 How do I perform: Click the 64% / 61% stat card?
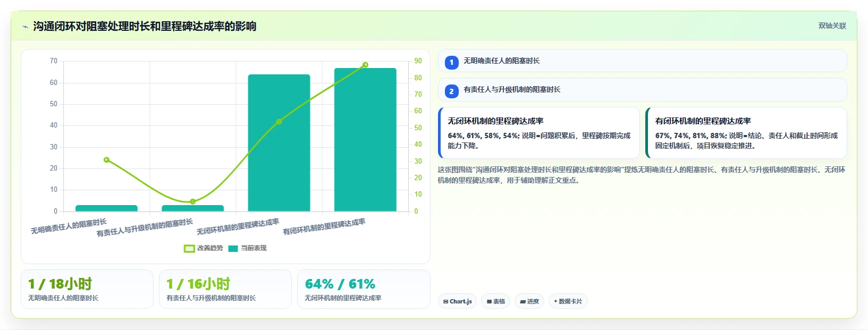tap(364, 289)
